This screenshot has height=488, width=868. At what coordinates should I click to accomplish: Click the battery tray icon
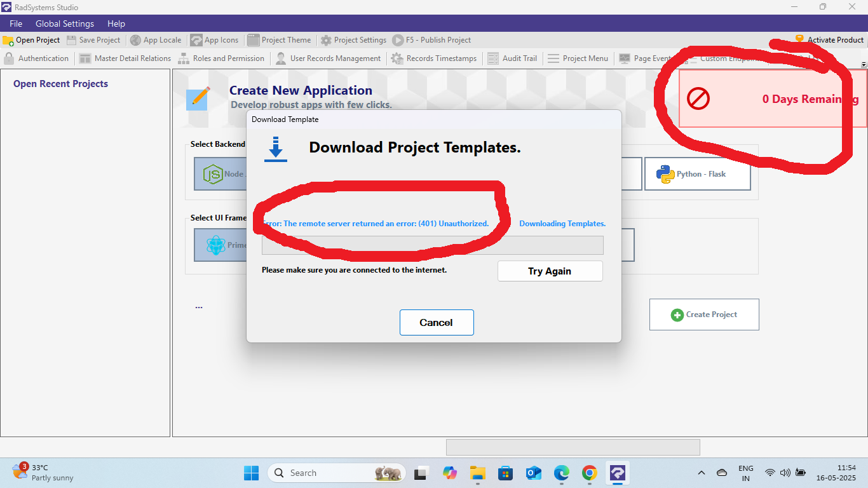[801, 473]
